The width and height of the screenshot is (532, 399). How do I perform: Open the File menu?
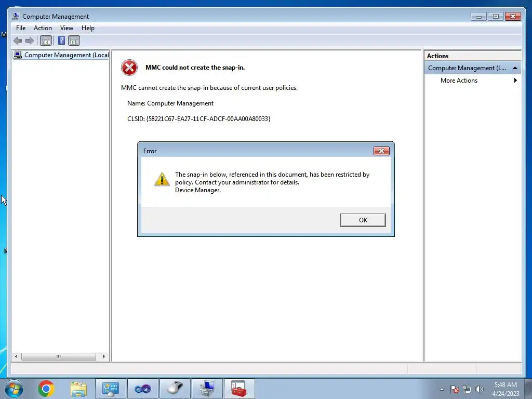(21, 28)
